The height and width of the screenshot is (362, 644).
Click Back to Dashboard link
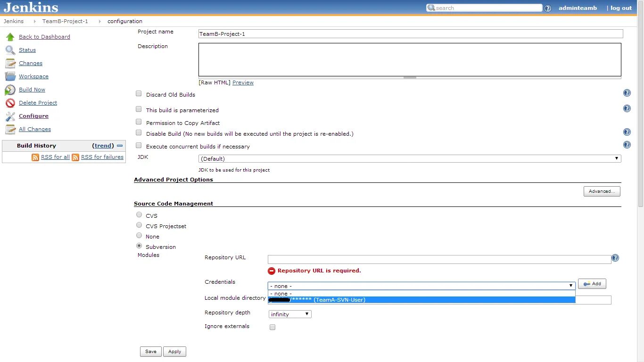tap(44, 37)
